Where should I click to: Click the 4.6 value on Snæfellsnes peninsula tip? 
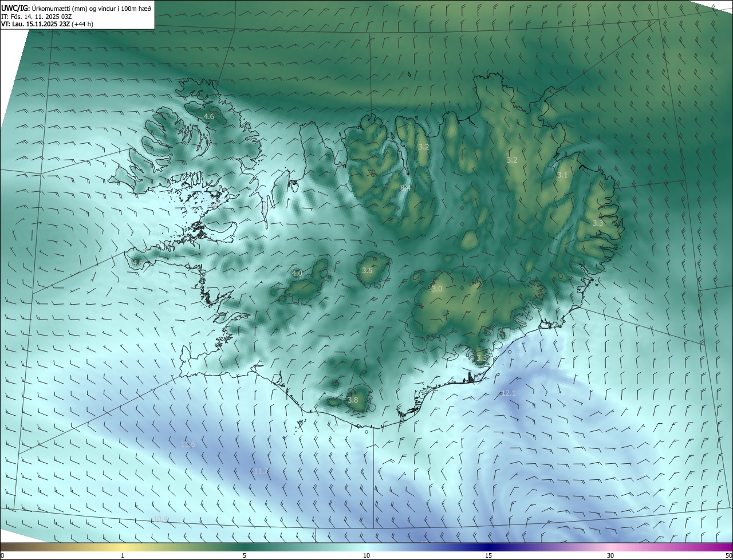(138, 263)
